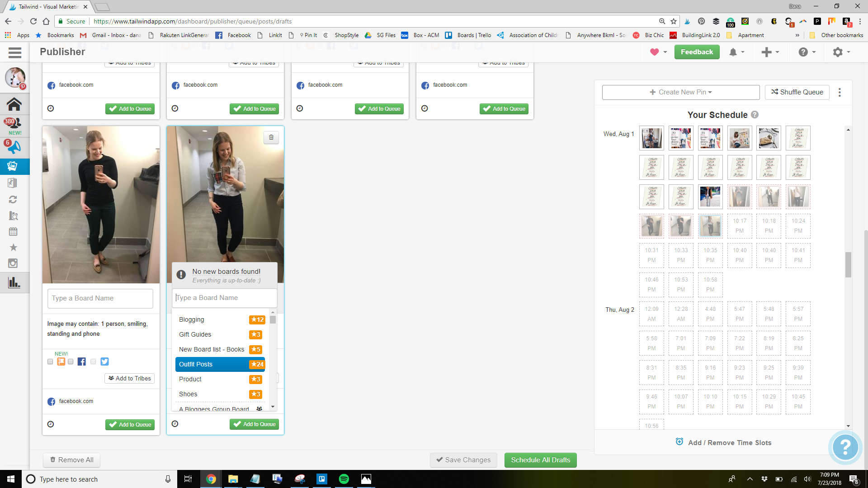Check the Facebook sharing checkbox on the draft
This screenshot has height=488, width=868.
point(71,361)
